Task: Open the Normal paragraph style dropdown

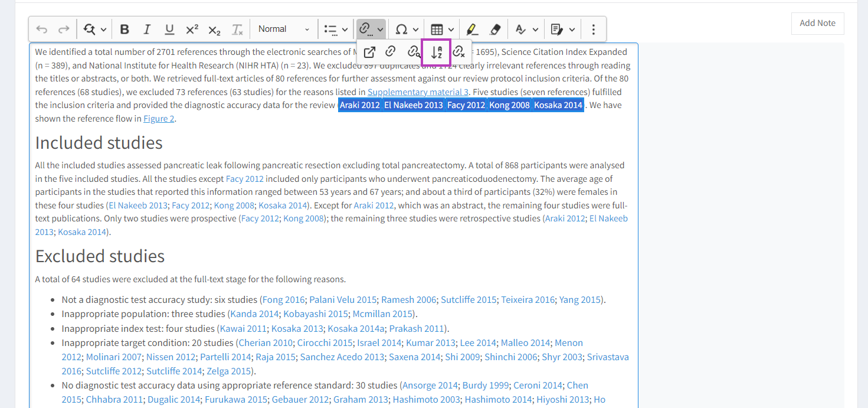Action: tap(283, 30)
